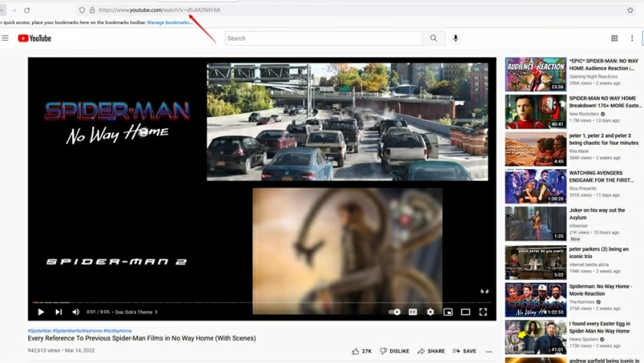This screenshot has width=644, height=363.
Task: Click 'Spiderman: No Way Home - Movie Reaction' title
Action: coord(600,290)
